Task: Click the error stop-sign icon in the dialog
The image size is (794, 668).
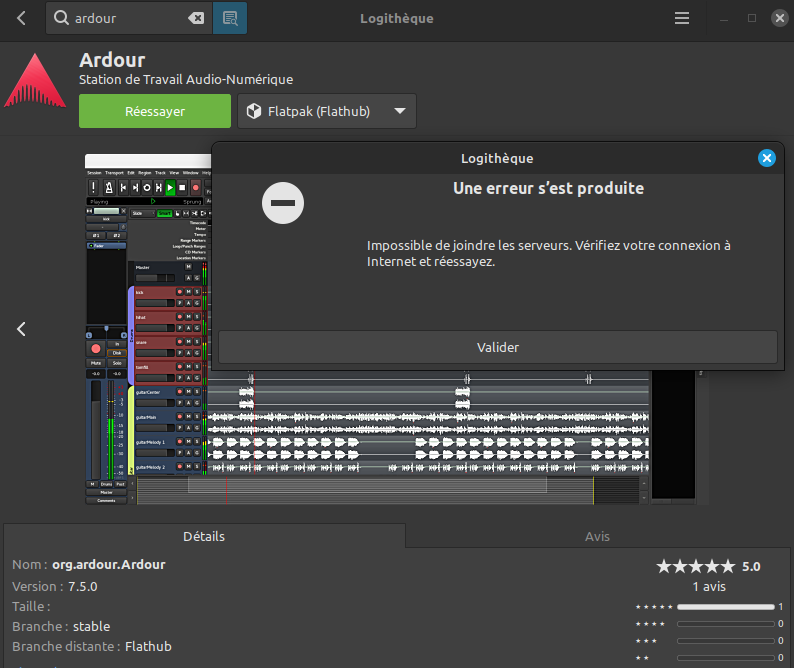Action: [x=283, y=203]
